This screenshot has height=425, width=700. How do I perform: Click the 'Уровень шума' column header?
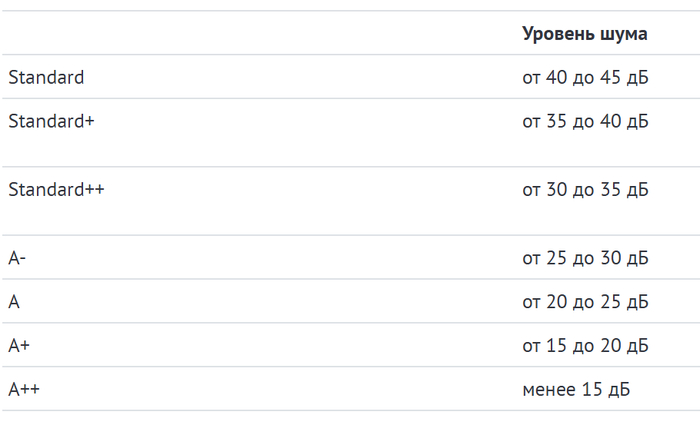(x=584, y=34)
